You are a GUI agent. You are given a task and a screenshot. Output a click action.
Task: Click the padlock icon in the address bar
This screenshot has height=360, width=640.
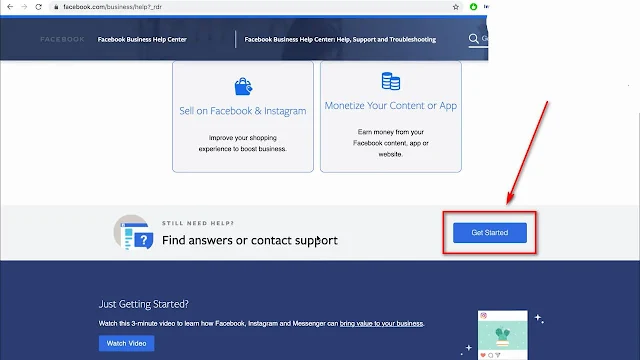tap(56, 7)
